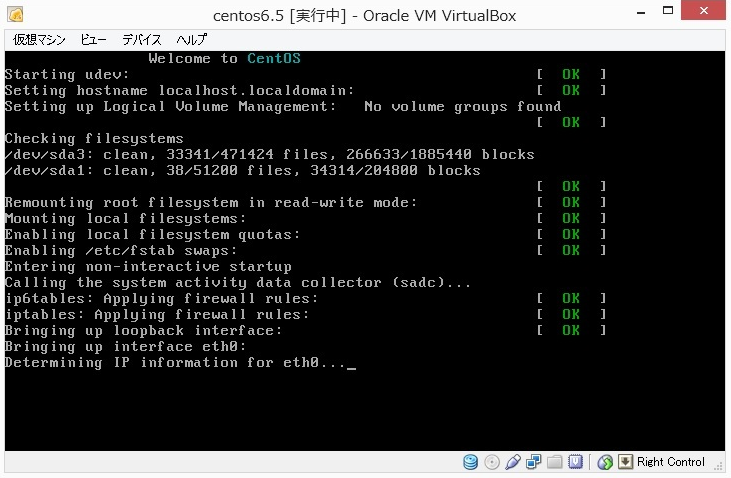
Task: Click the VirtualBox window title icon
Action: (x=15, y=15)
